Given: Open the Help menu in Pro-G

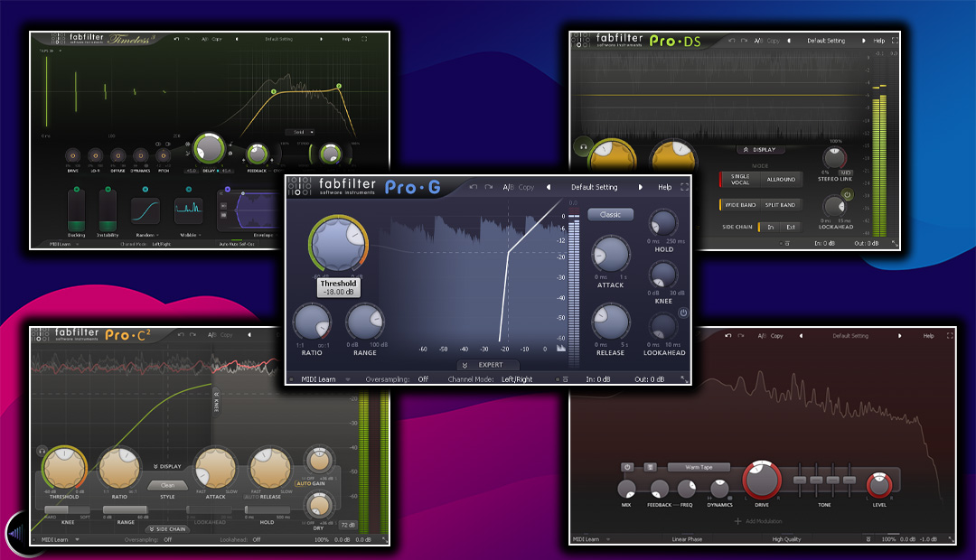Looking at the screenshot, I should tap(665, 187).
